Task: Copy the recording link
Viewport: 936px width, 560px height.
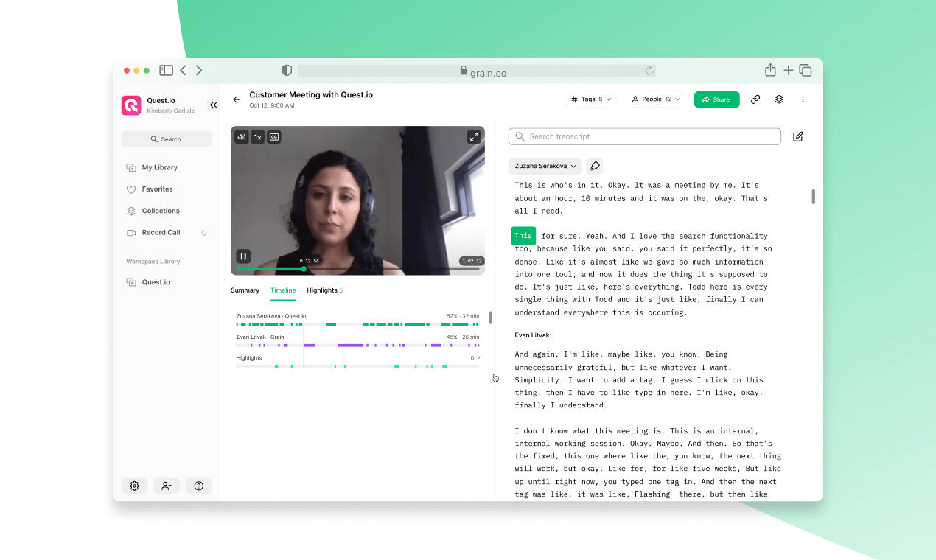Action: [x=755, y=99]
